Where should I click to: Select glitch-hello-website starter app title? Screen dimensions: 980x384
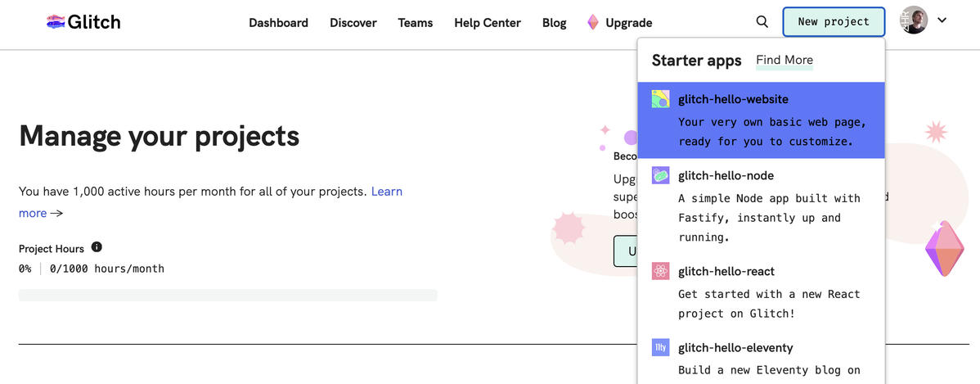pos(733,99)
